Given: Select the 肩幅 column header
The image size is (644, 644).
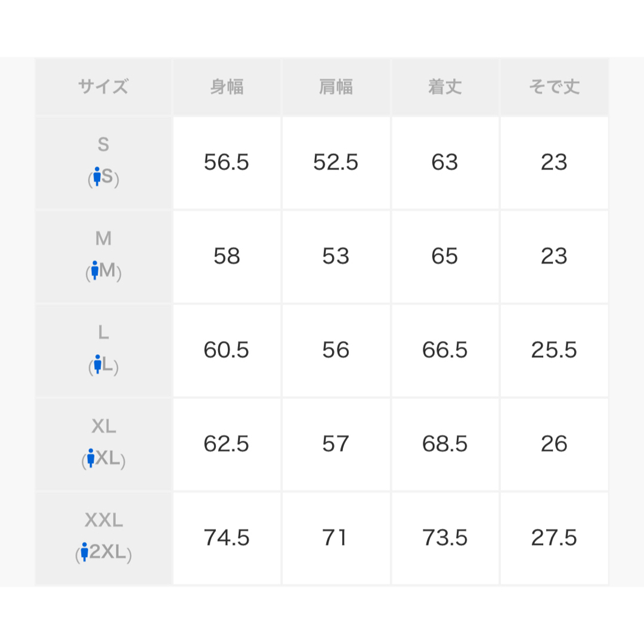Looking at the screenshot, I should (x=336, y=86).
